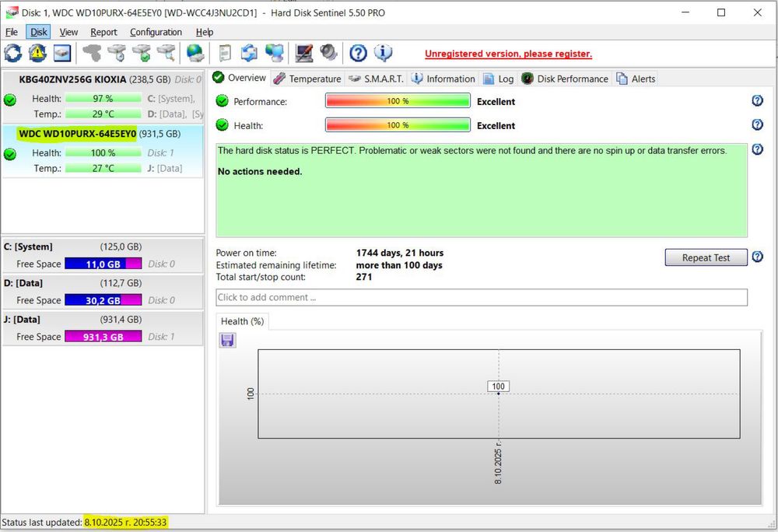Viewport: 778px width, 532px height.
Task: Click the green check icon beside Performance label
Action: tap(222, 100)
